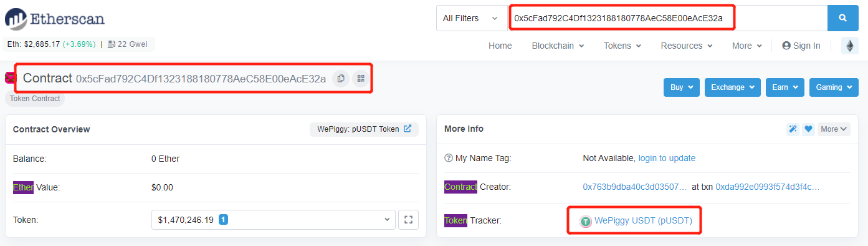Expand the token value $1,470,246.19 dropdown

point(274,220)
